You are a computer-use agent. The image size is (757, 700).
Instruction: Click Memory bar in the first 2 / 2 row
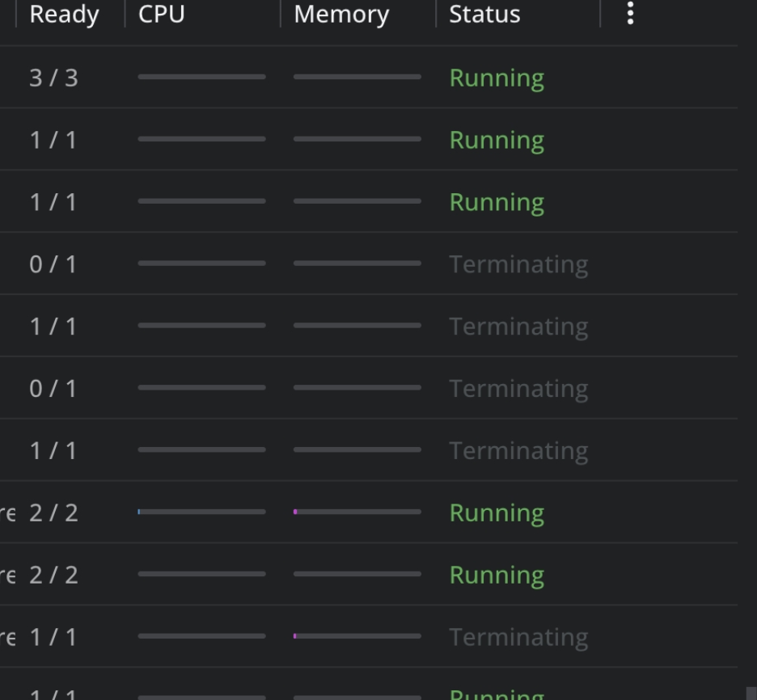tap(357, 512)
